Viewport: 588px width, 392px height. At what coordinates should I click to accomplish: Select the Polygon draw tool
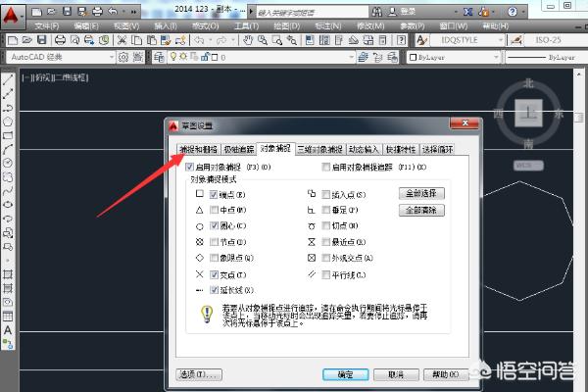(8, 120)
